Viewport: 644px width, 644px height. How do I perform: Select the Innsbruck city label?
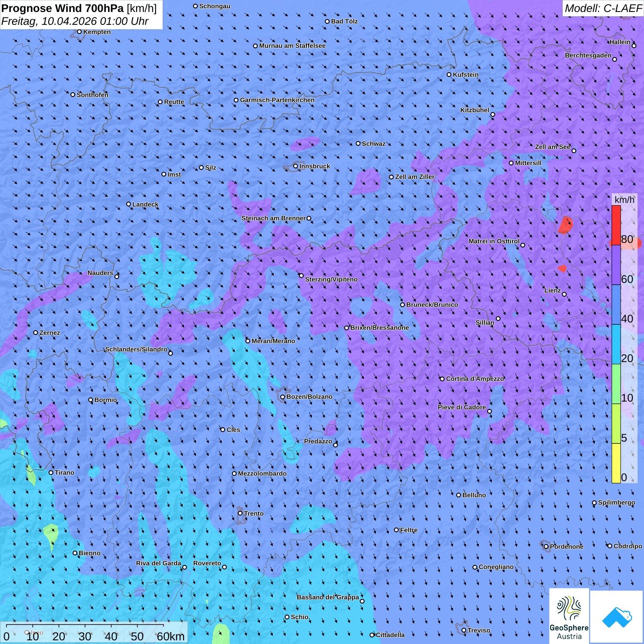[315, 166]
